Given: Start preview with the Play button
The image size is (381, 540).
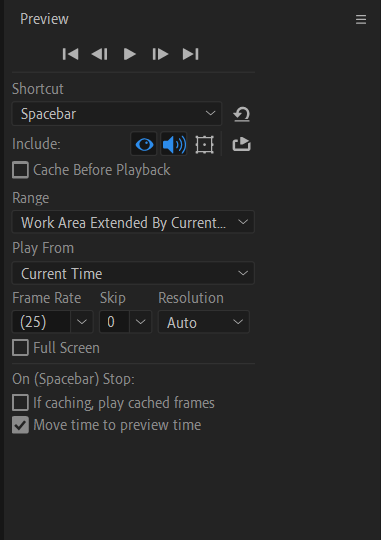Looking at the screenshot, I should click(130, 54).
